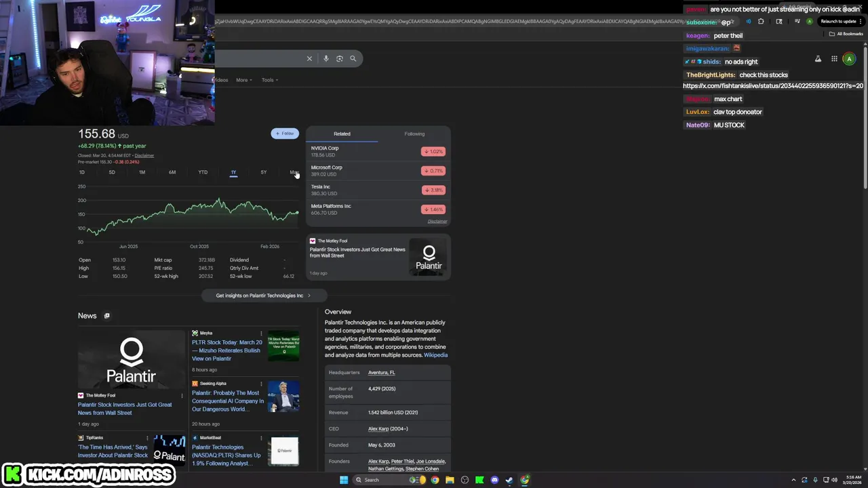Open the Aventura, FL headquarters link
868x488 pixels.
coord(381,373)
